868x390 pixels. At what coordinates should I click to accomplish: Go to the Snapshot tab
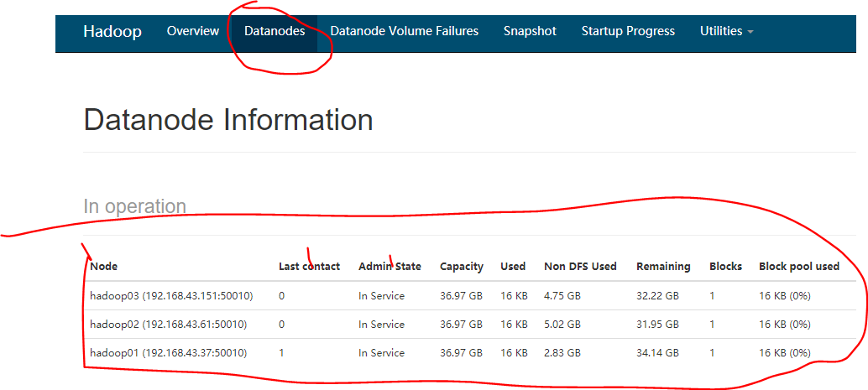point(530,31)
